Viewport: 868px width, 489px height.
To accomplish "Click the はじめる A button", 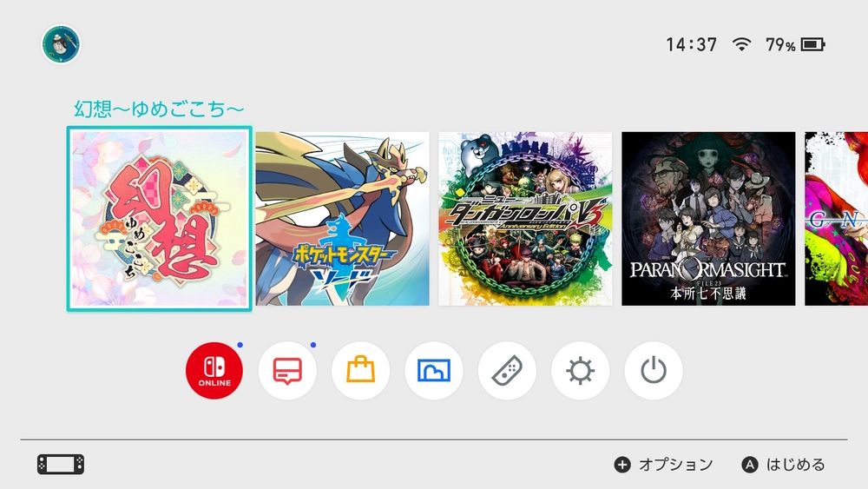I will [783, 465].
